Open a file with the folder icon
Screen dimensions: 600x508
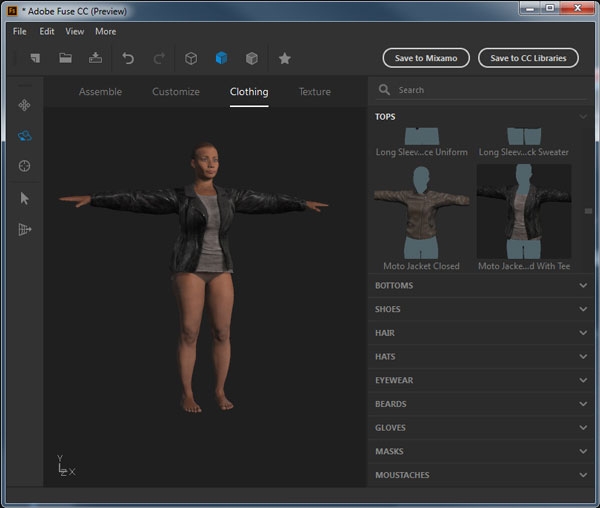tap(65, 58)
